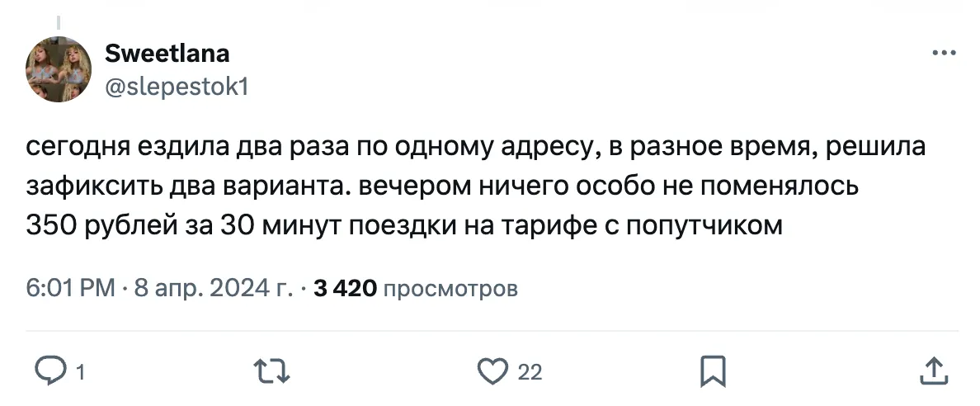Image resolution: width=980 pixels, height=406 pixels.
Task: Bookmark this post
Action: click(x=712, y=371)
